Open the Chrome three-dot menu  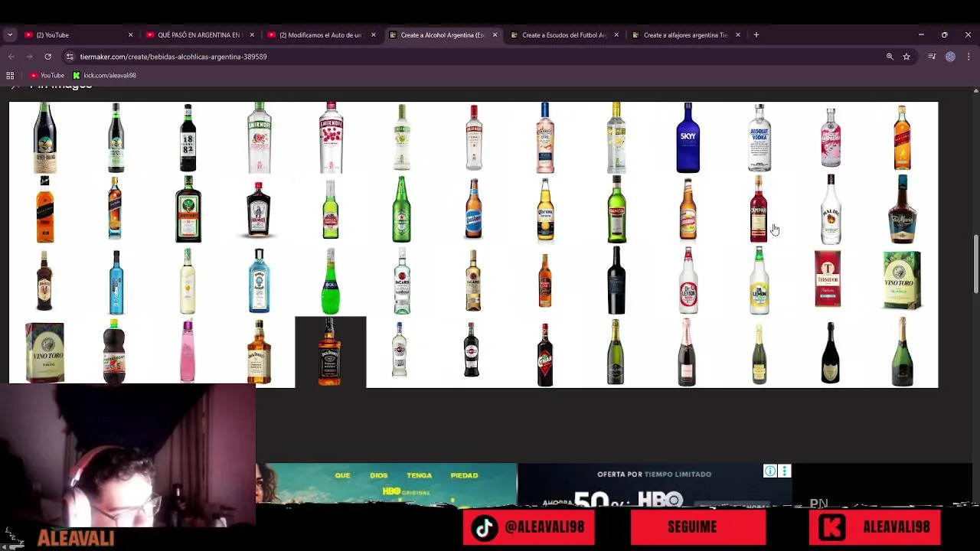click(x=969, y=57)
